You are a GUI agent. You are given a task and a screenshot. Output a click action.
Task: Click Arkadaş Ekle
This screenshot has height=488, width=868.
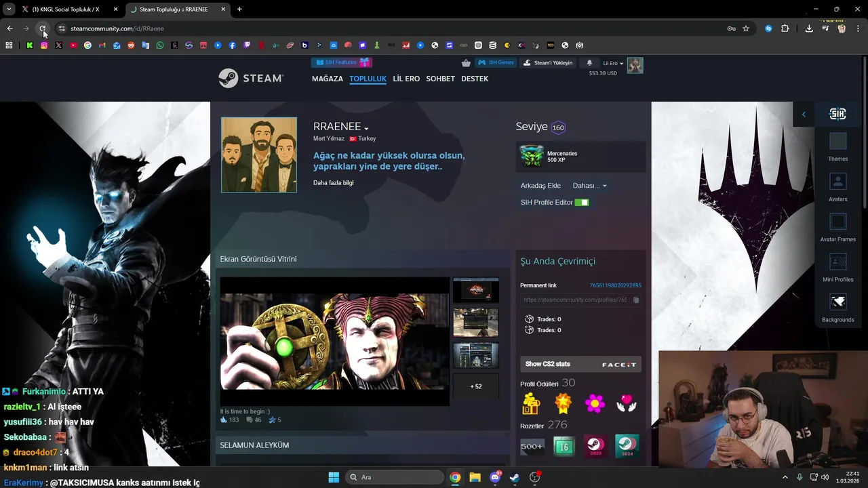pyautogui.click(x=540, y=186)
